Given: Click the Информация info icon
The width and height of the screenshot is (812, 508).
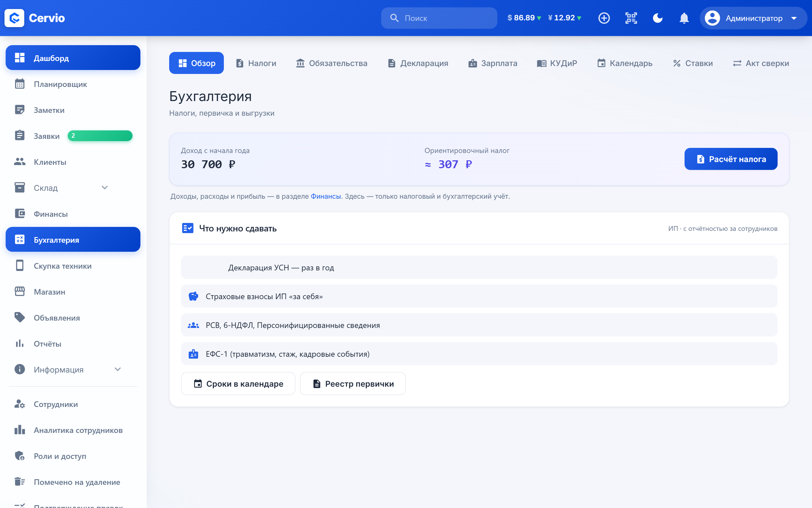Looking at the screenshot, I should [20, 370].
